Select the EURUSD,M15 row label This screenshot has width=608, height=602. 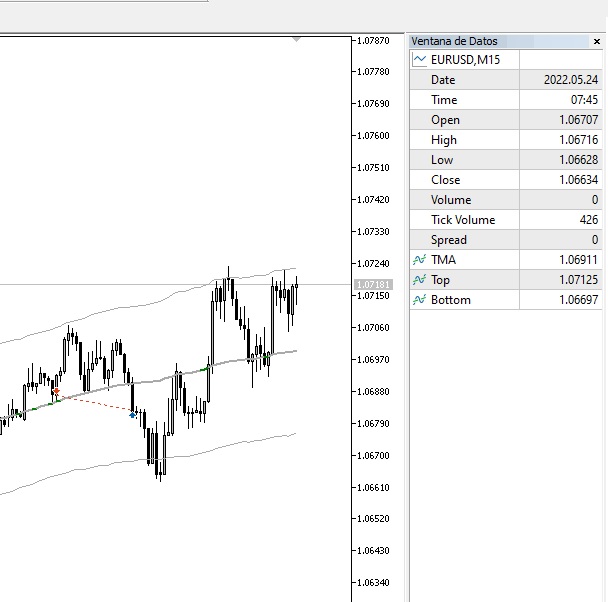[x=465, y=60]
